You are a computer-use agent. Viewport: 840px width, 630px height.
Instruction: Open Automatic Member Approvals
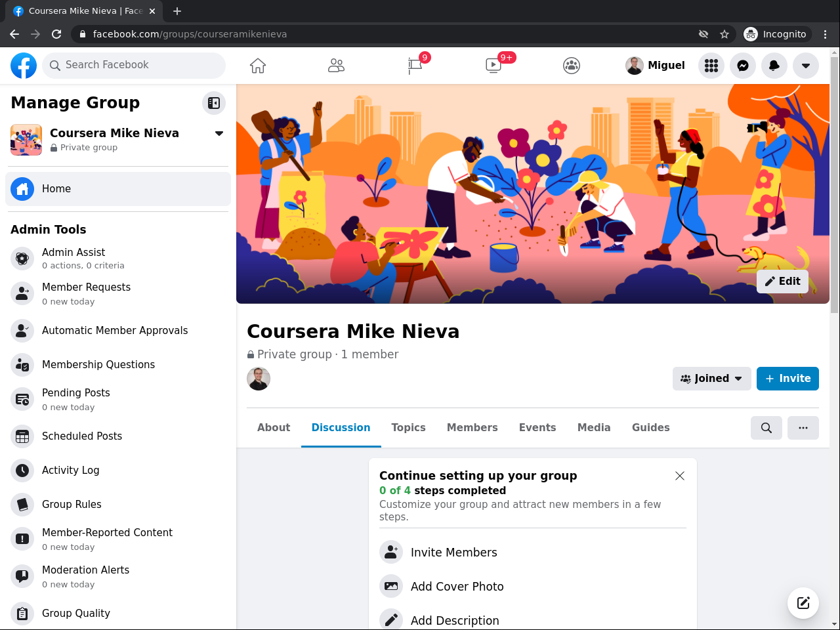118,330
